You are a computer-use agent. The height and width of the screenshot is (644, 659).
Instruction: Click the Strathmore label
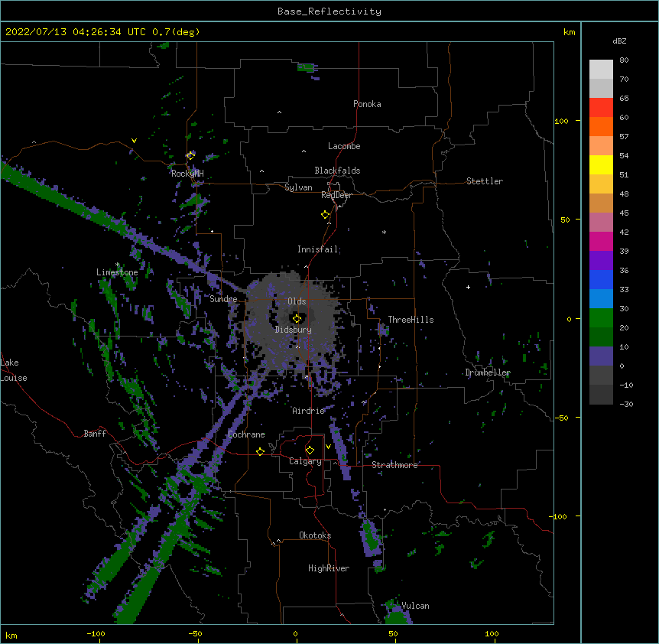coord(394,465)
